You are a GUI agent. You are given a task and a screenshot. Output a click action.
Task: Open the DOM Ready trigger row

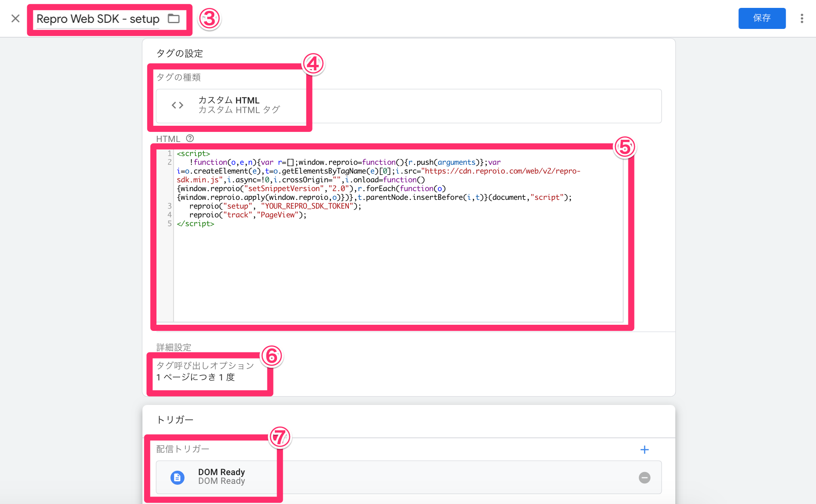(x=408, y=477)
